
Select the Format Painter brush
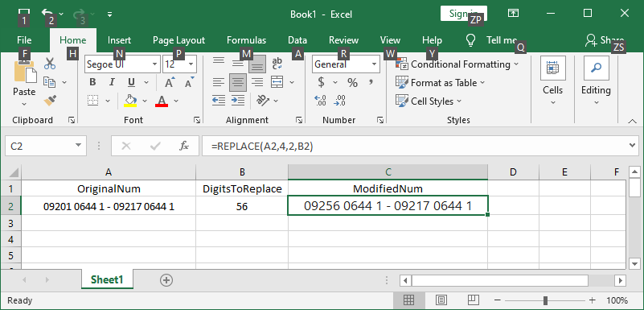tap(50, 101)
